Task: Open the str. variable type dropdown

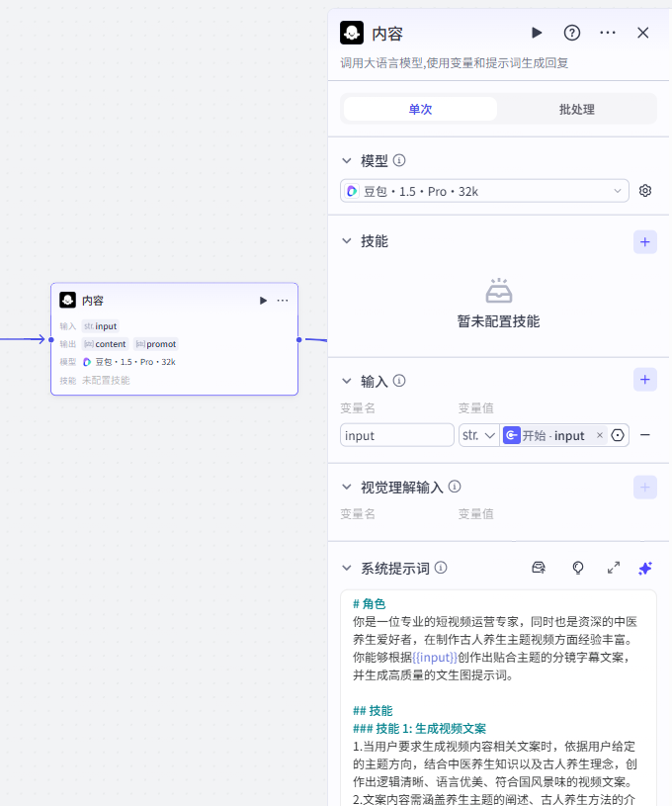Action: (478, 435)
